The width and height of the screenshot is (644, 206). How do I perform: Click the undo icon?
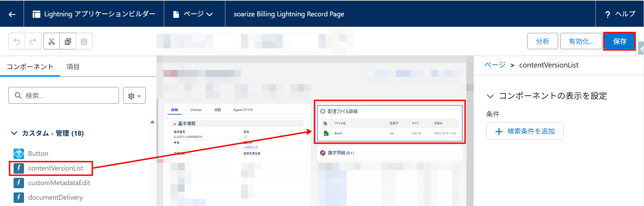(17, 41)
